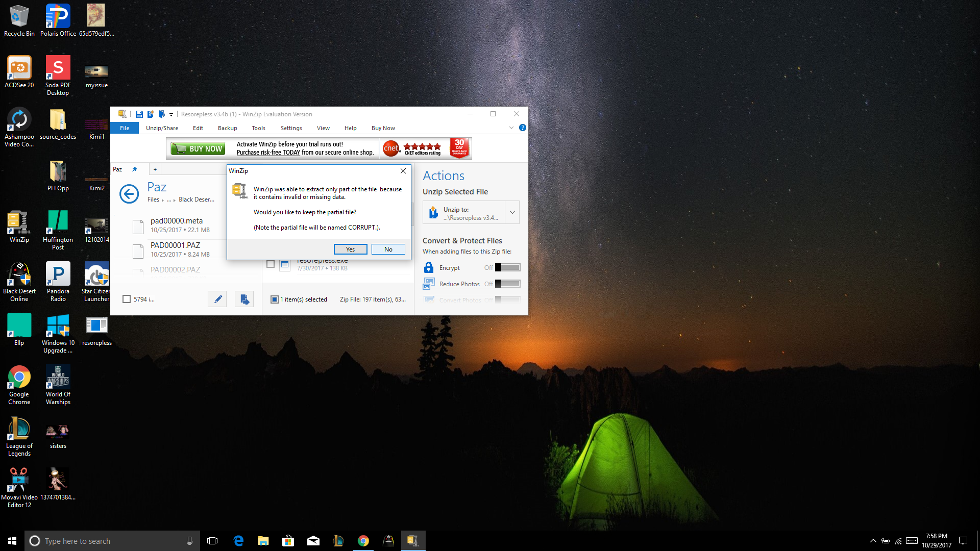The height and width of the screenshot is (551, 980).
Task: Click the add-to-zip icon beside pencil
Action: [x=244, y=299]
